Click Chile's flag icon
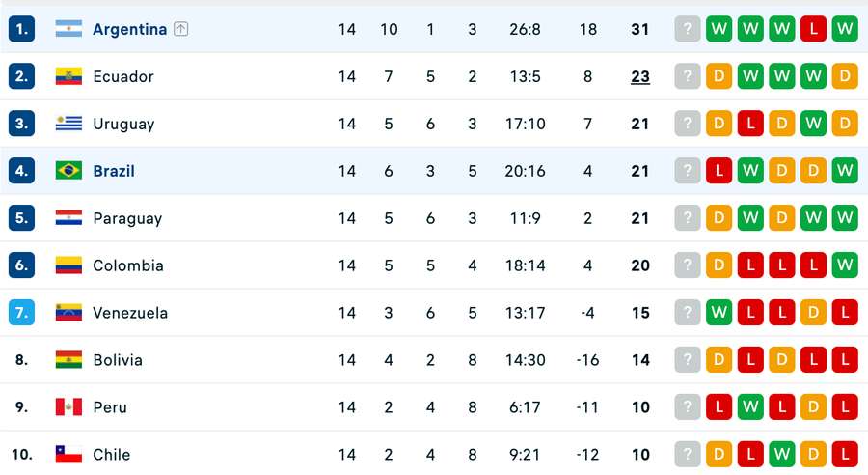Image resolution: width=868 pixels, height=475 pixels. click(x=68, y=455)
